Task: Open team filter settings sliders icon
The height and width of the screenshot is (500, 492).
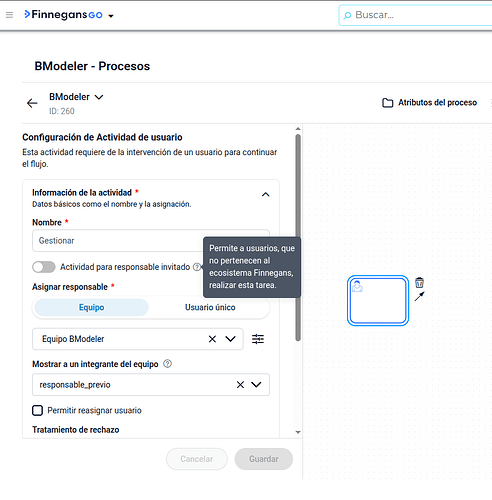Action: tap(258, 339)
